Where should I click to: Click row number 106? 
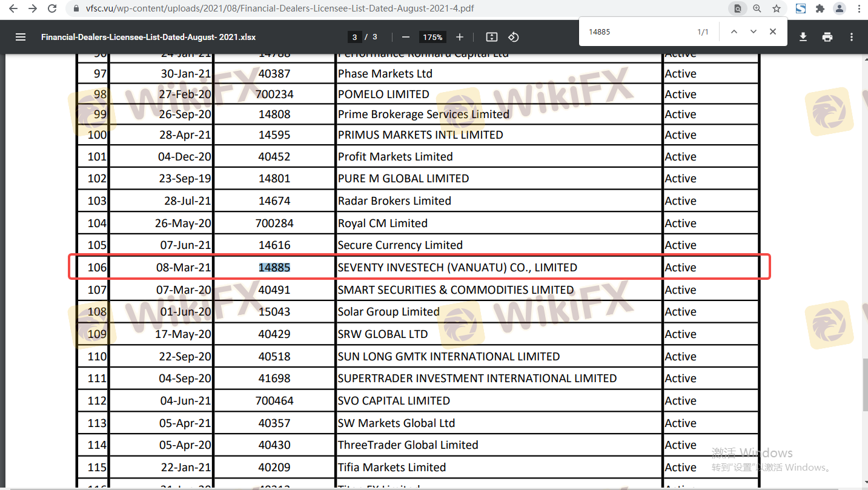(97, 268)
